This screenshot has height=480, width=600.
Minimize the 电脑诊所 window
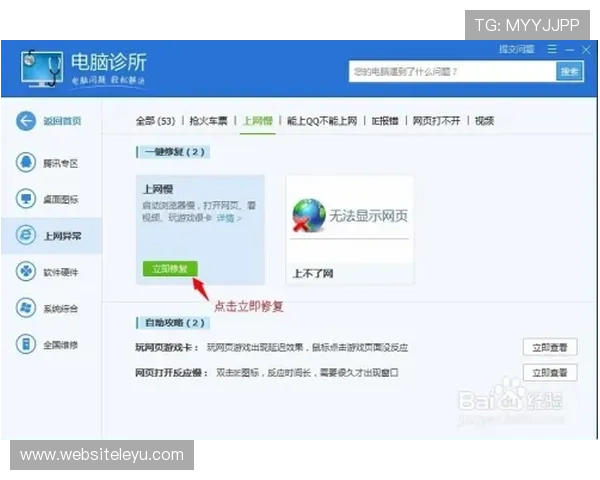click(x=569, y=50)
